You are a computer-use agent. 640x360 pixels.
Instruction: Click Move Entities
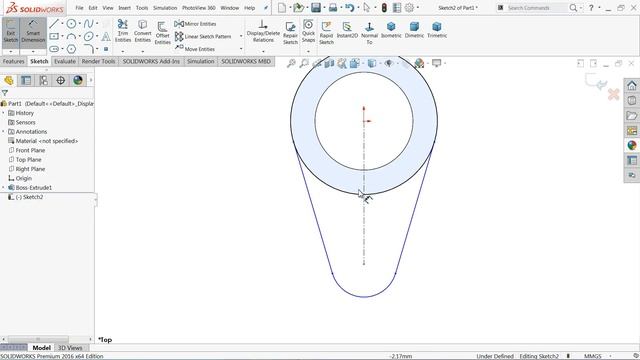pos(195,49)
